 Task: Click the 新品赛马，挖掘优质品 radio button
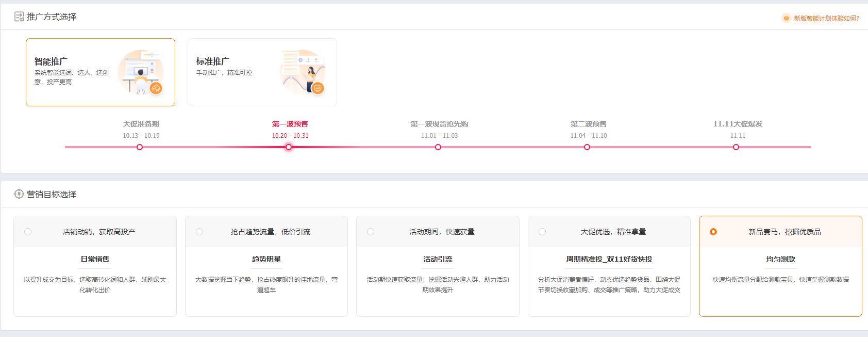tap(713, 232)
